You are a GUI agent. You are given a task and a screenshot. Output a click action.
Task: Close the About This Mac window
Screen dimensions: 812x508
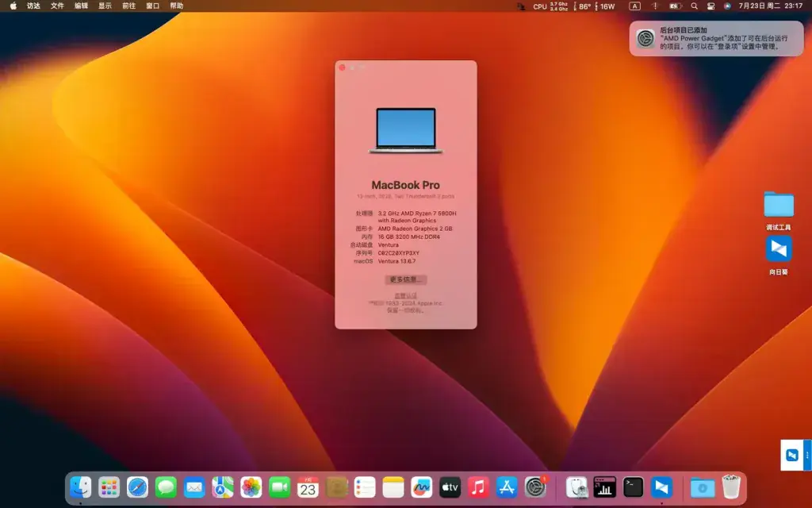(x=343, y=67)
